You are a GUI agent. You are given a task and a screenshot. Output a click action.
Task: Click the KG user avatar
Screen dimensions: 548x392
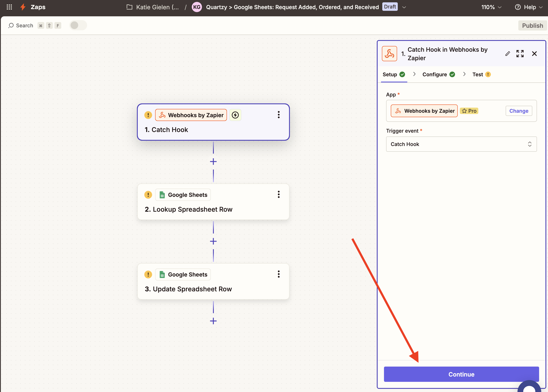197,7
